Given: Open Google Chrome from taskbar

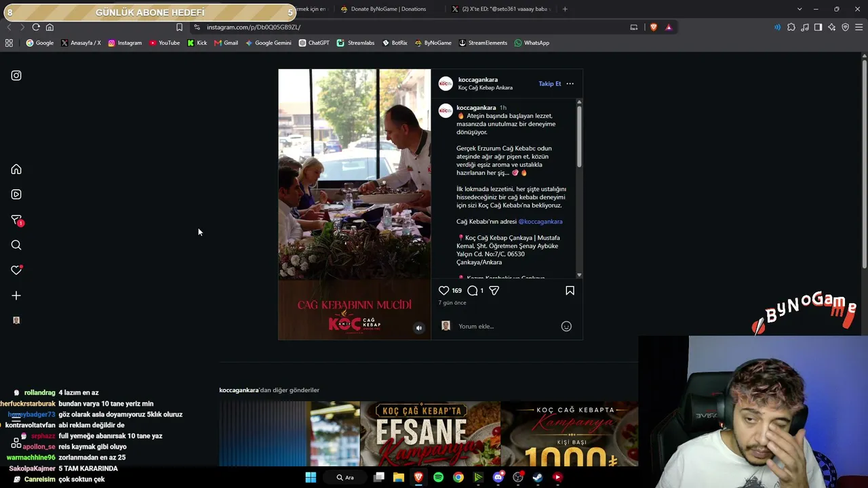Looking at the screenshot, I should pos(458,477).
